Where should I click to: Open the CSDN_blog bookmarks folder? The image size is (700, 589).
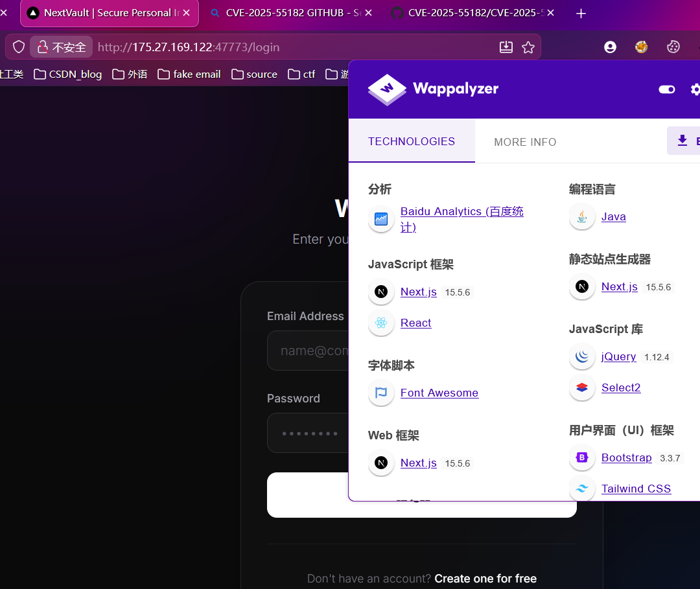(x=68, y=75)
